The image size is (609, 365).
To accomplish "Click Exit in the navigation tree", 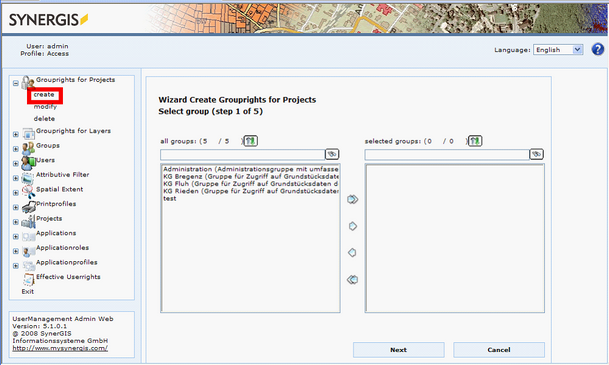I will pos(28,292).
